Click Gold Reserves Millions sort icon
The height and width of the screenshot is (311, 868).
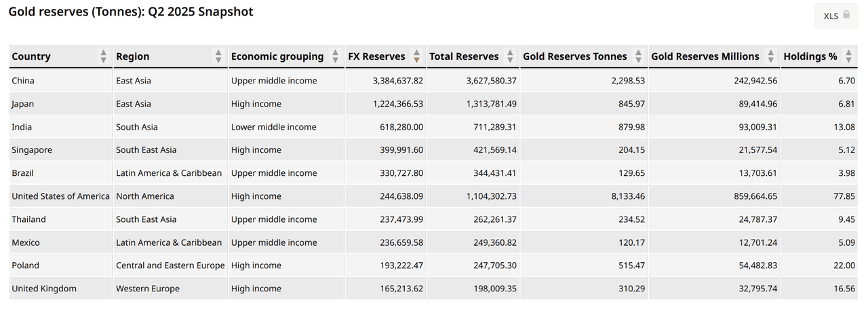[772, 56]
